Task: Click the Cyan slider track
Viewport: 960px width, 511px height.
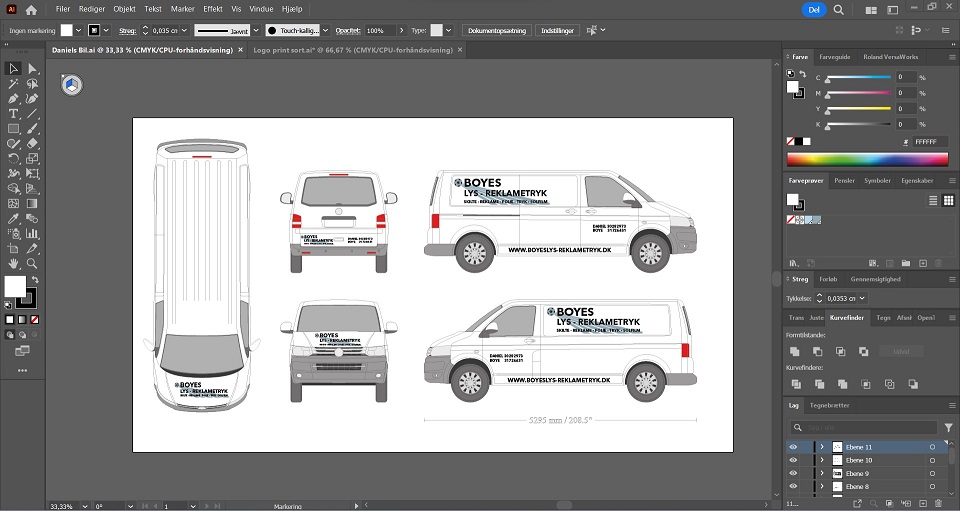Action: click(x=858, y=77)
